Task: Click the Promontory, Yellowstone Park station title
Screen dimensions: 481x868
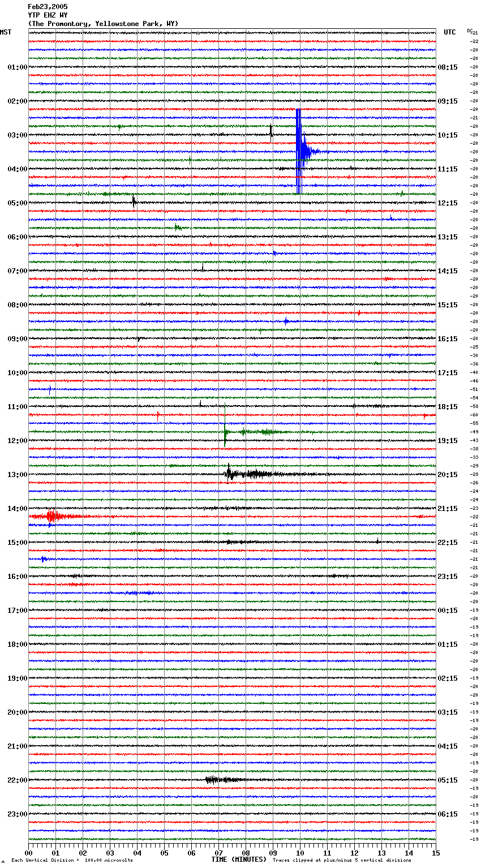Action: click(x=103, y=24)
